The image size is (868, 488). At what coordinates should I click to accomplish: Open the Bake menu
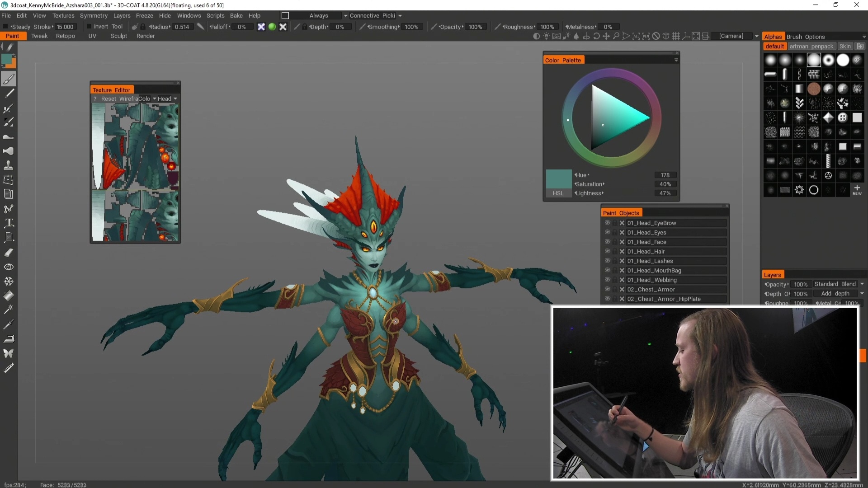coord(236,16)
